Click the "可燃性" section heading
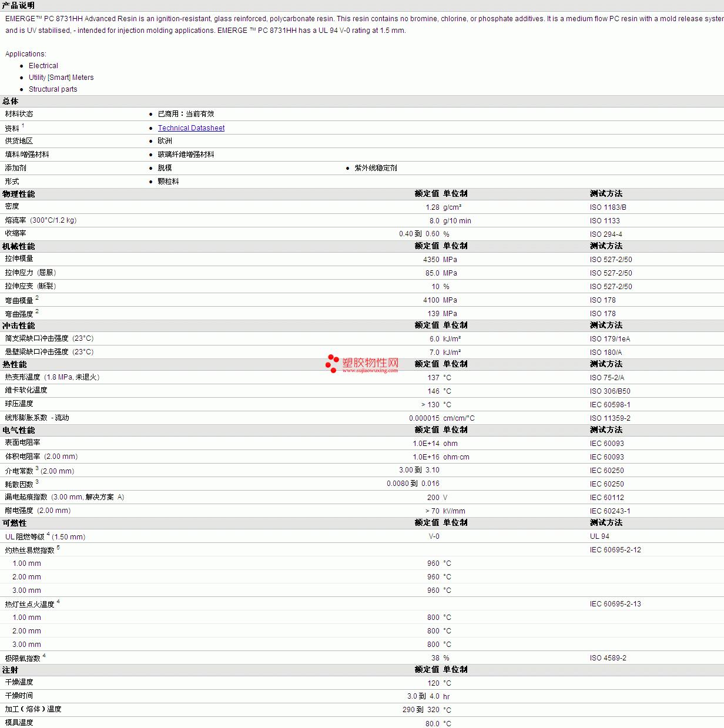The image size is (724, 728). click(15, 523)
